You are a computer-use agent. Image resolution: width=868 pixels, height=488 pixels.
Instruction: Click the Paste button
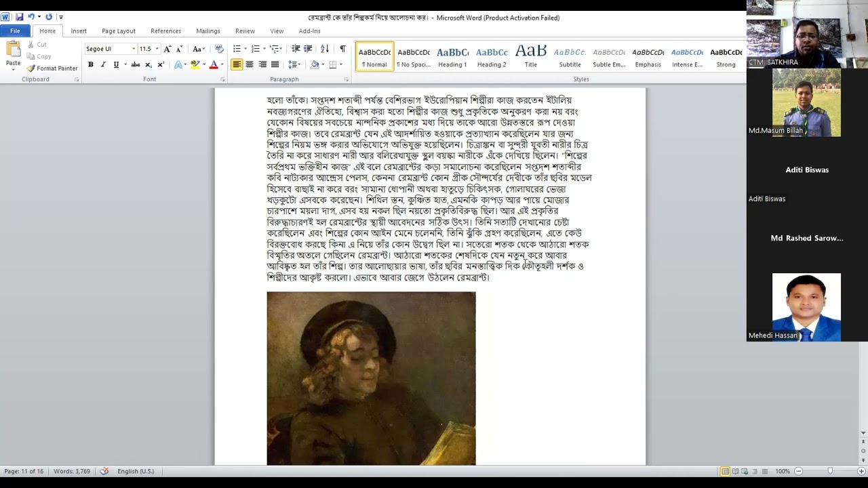point(13,55)
